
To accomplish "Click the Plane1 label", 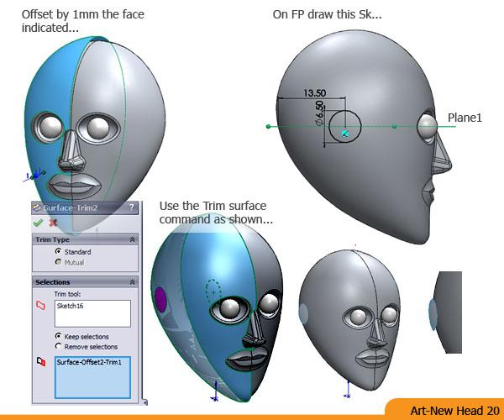I will 465,118.
